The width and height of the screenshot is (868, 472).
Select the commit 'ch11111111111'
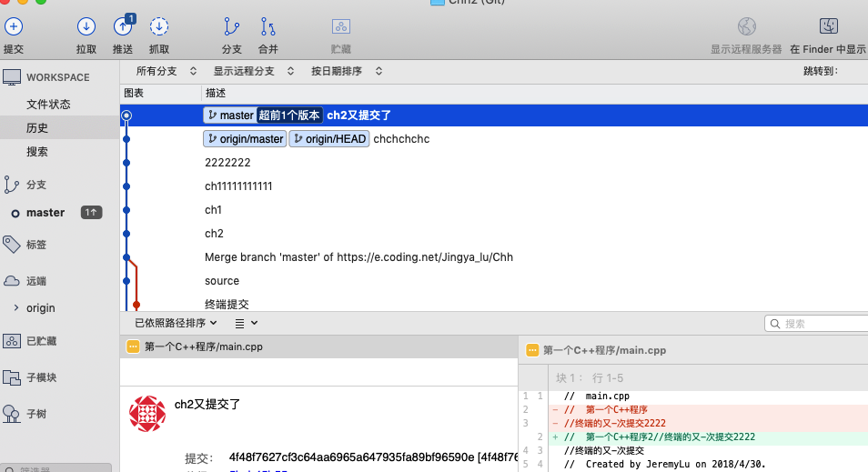(x=494, y=186)
